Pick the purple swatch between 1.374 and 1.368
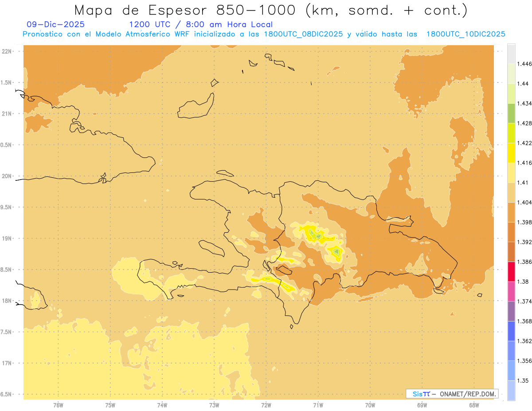 pyautogui.click(x=511, y=311)
